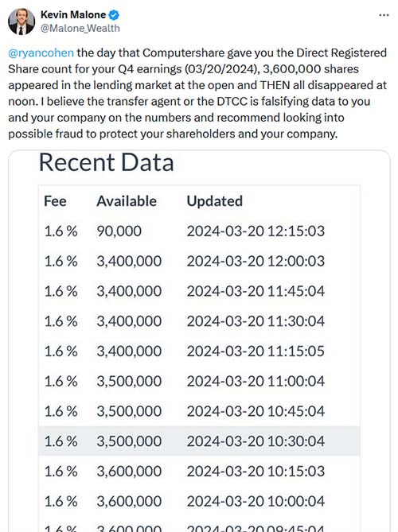Click the @Malone_Wealth handle
The image size is (398, 532).
click(x=80, y=28)
